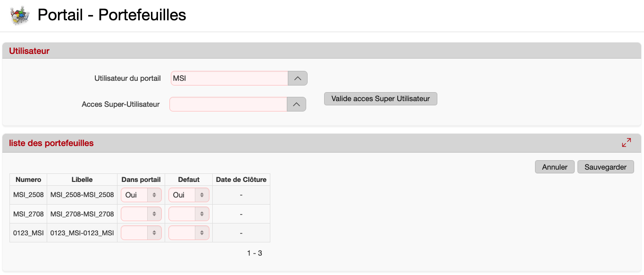Click the Sauvegarder button
The image size is (644, 275).
tap(605, 167)
